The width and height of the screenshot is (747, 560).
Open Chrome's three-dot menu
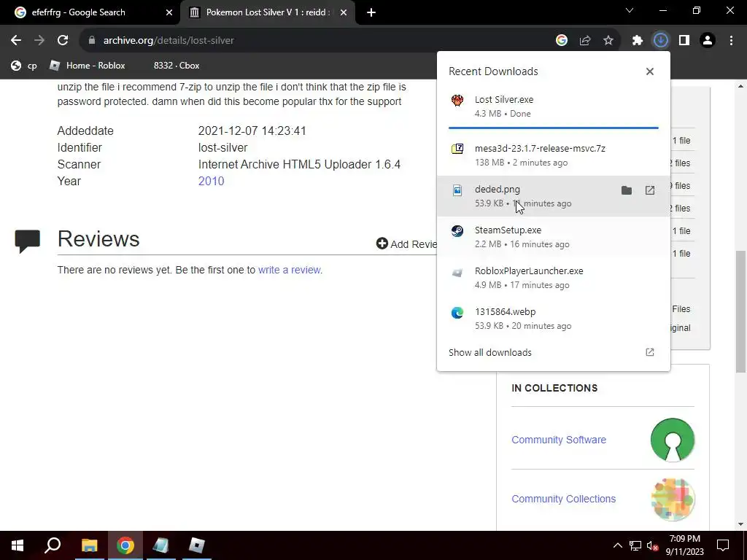pos(731,41)
